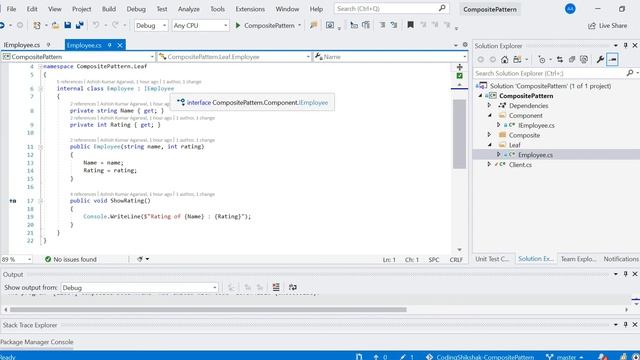640x360 pixels.
Task: Click the Collapse All icon in Solution Explorer
Action: 572,60
